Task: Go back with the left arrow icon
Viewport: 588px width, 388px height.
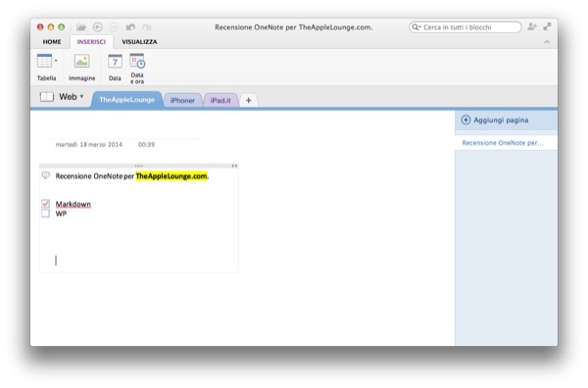Action: pos(98,27)
